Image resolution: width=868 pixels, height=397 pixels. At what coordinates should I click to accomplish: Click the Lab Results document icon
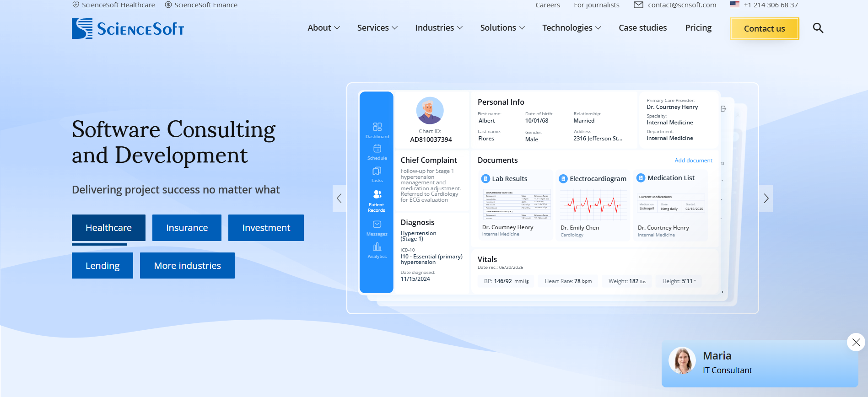tap(486, 179)
